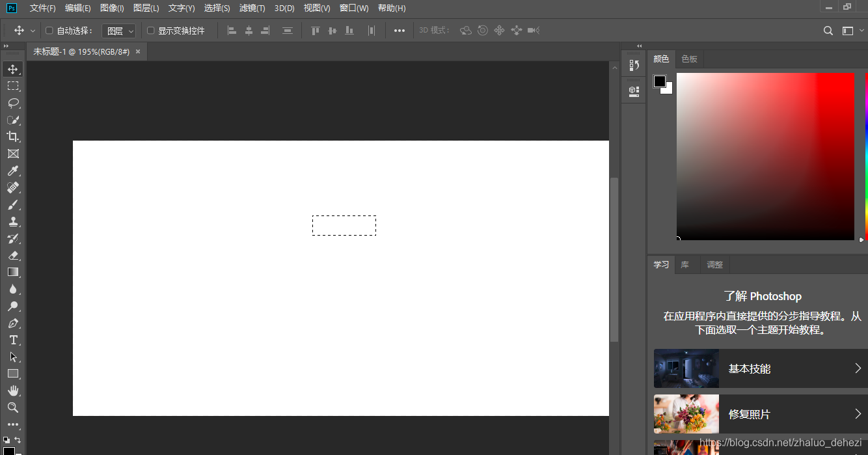The width and height of the screenshot is (868, 455).
Task: Open the Move tool preset picker arrow
Action: pyautogui.click(x=33, y=31)
